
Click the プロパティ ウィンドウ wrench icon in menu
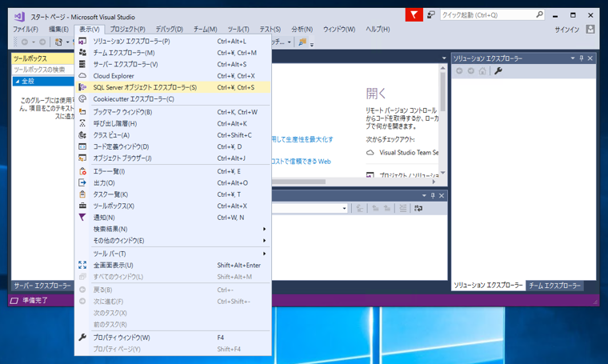point(82,338)
